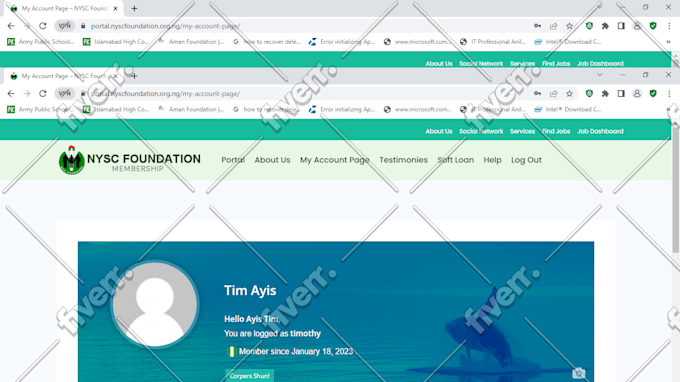Viewport: 680px width, 382px height.
Task: Close the My Account Page tab in the front window
Action: click(x=115, y=76)
